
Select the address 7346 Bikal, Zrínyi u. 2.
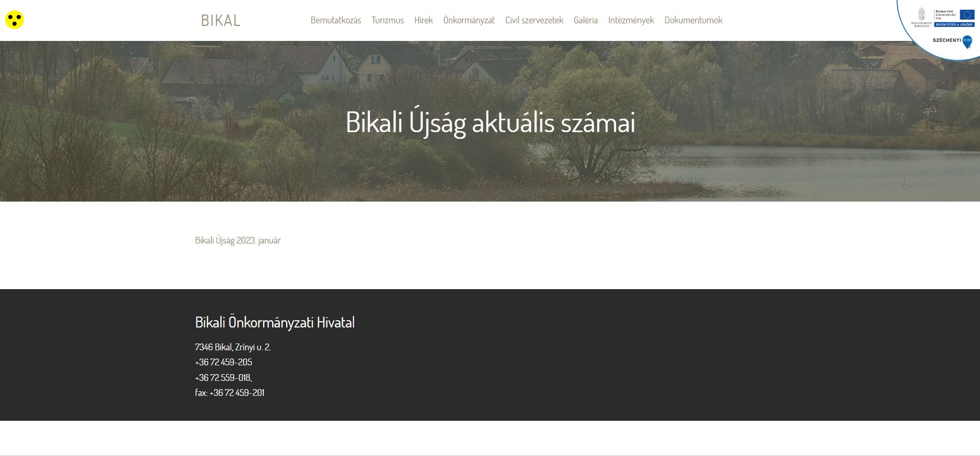[233, 347]
